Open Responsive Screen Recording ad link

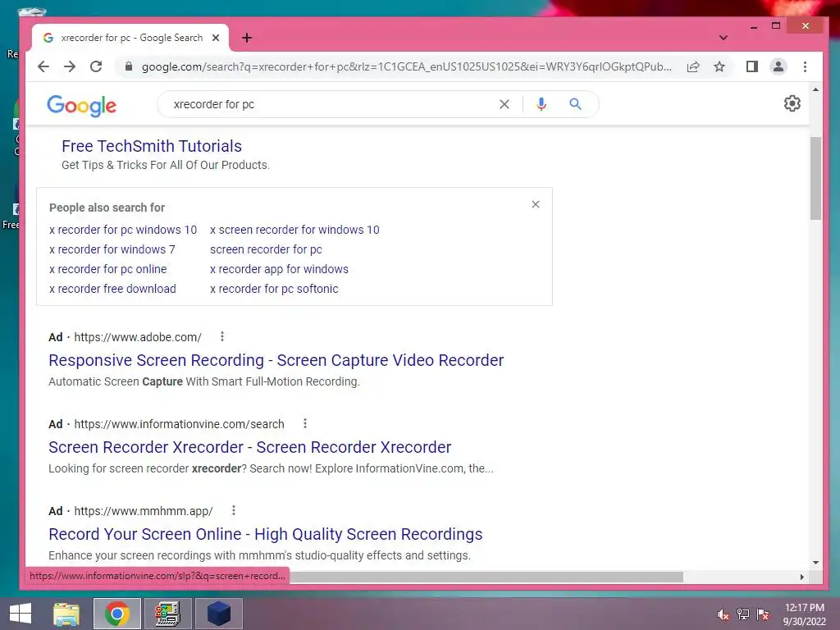(276, 360)
